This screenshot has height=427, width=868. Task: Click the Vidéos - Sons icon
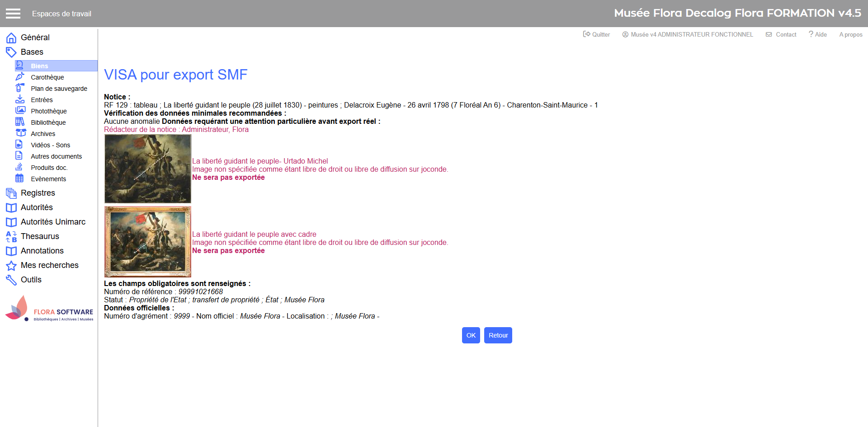click(19, 145)
